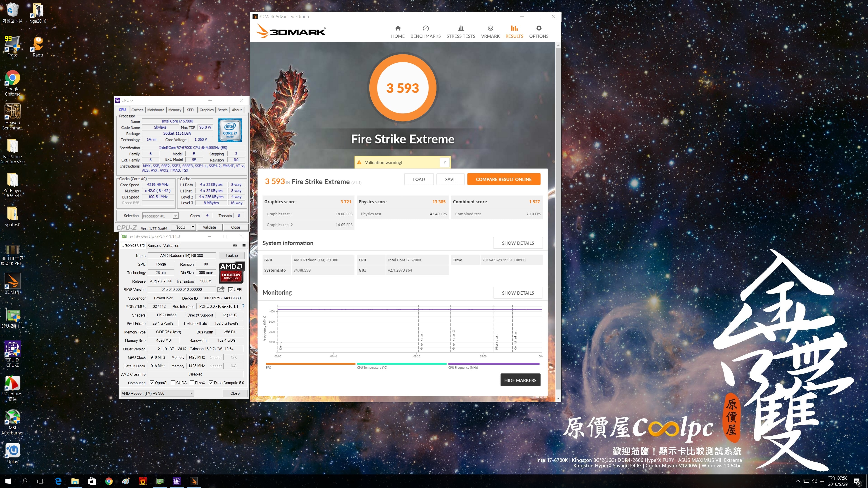Open the action center notification icon
Viewport: 868px width, 488px height.
[x=858, y=482]
